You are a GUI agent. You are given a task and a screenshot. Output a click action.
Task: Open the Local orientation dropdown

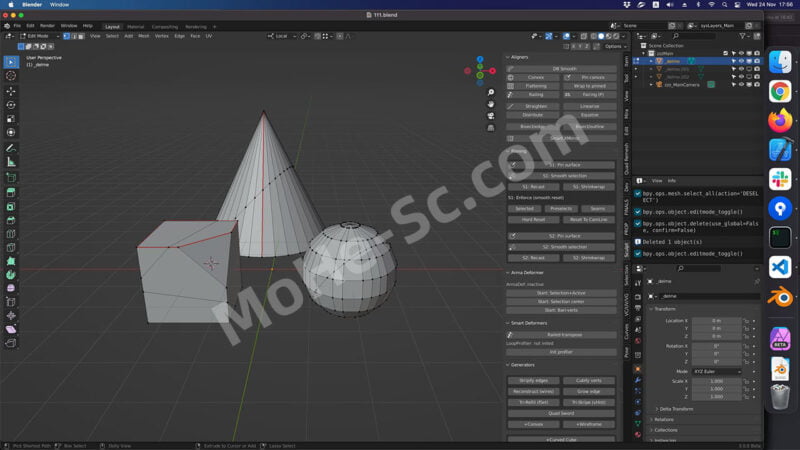(x=282, y=36)
